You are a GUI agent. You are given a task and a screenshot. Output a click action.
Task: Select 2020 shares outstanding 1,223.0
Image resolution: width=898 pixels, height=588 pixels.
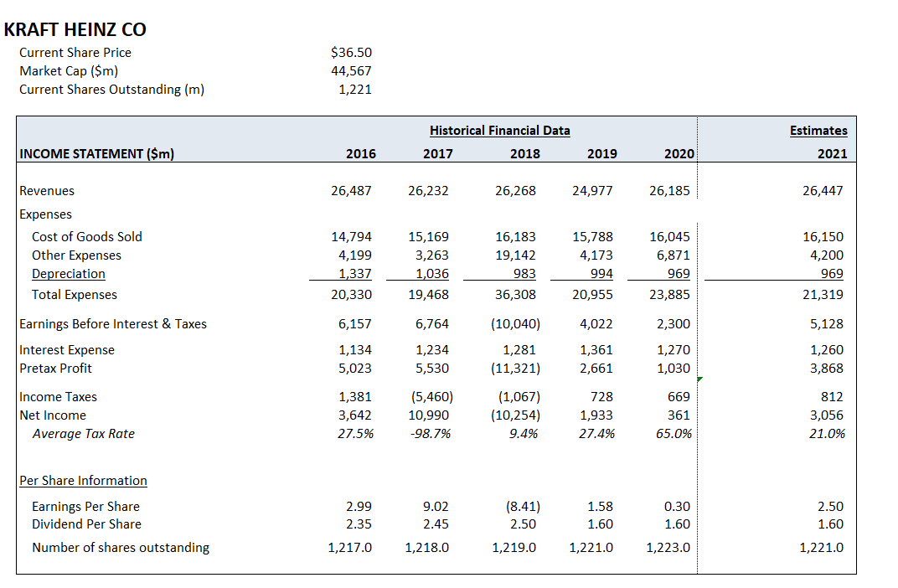tap(668, 548)
